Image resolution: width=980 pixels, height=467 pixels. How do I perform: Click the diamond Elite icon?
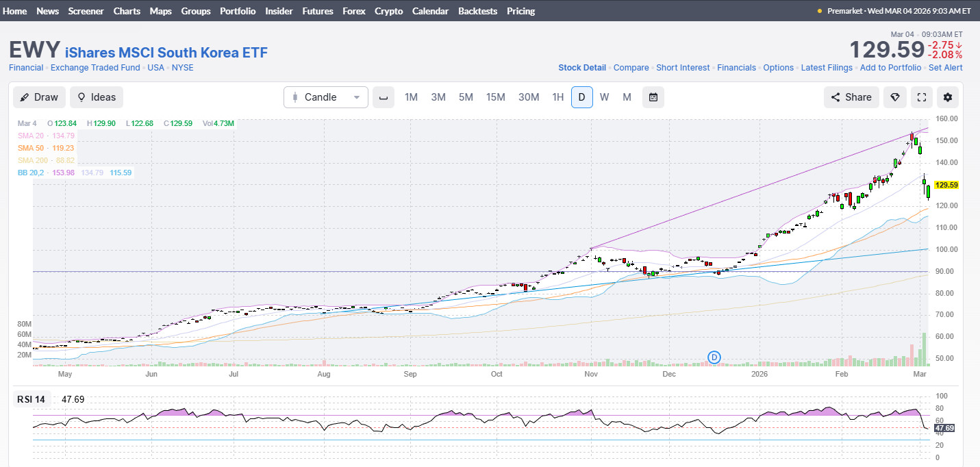894,97
